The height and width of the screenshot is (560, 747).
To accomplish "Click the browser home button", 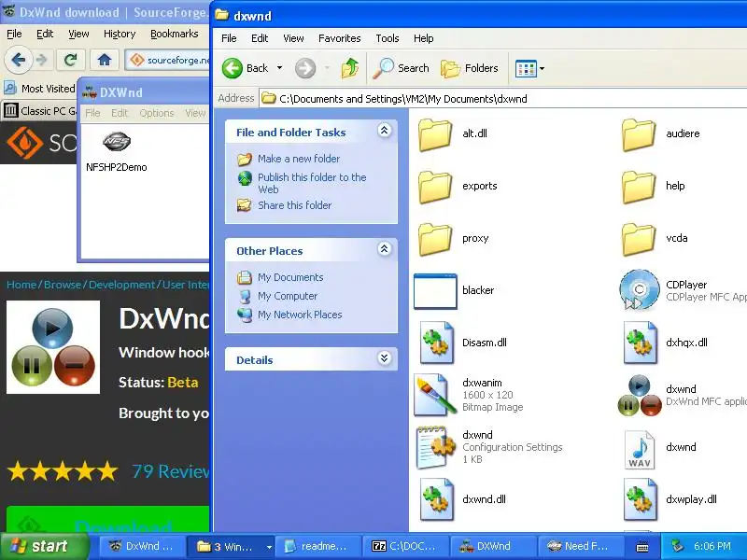I will pyautogui.click(x=105, y=60).
